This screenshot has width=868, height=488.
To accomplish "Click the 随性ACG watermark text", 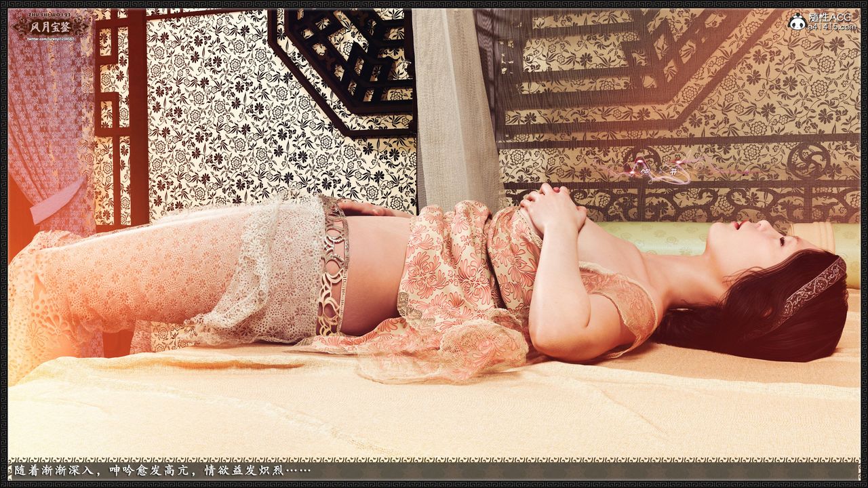I will pyautogui.click(x=831, y=18).
